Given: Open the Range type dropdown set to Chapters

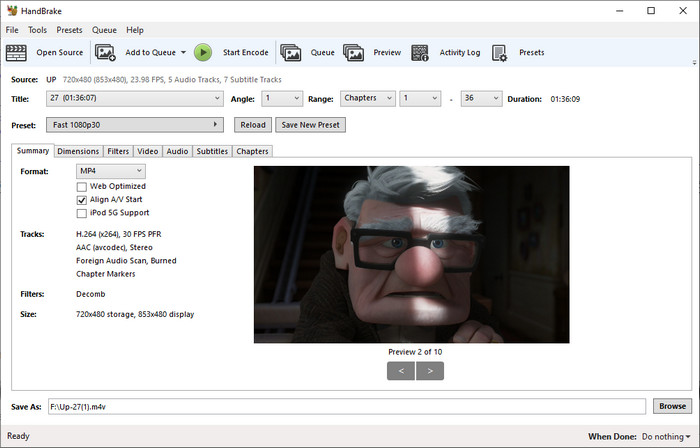Looking at the screenshot, I should [x=367, y=99].
